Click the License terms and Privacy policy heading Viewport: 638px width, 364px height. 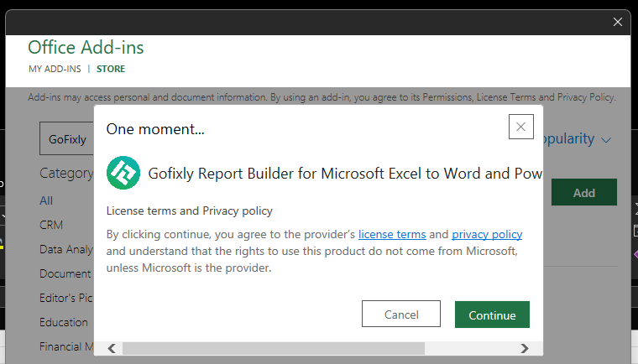click(189, 211)
